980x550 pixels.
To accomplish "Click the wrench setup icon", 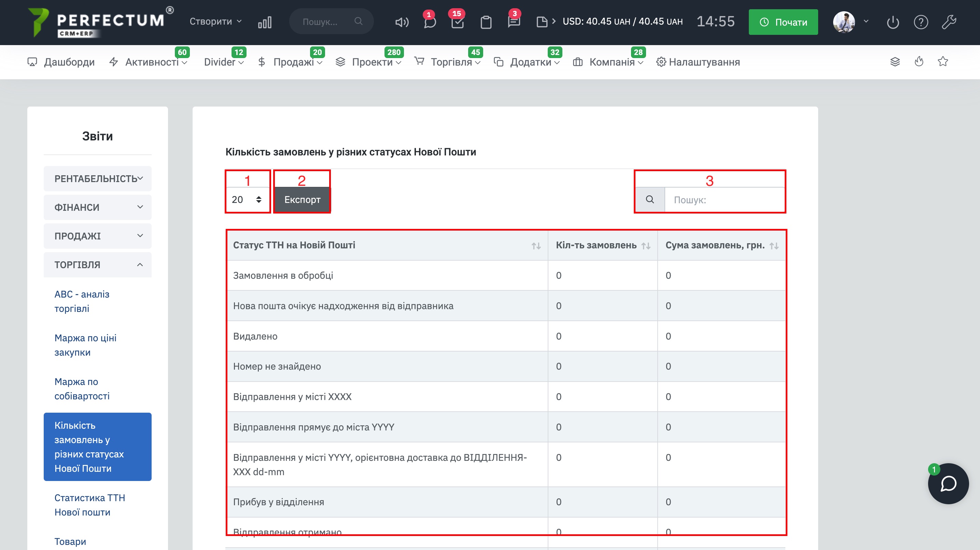I will (x=949, y=22).
